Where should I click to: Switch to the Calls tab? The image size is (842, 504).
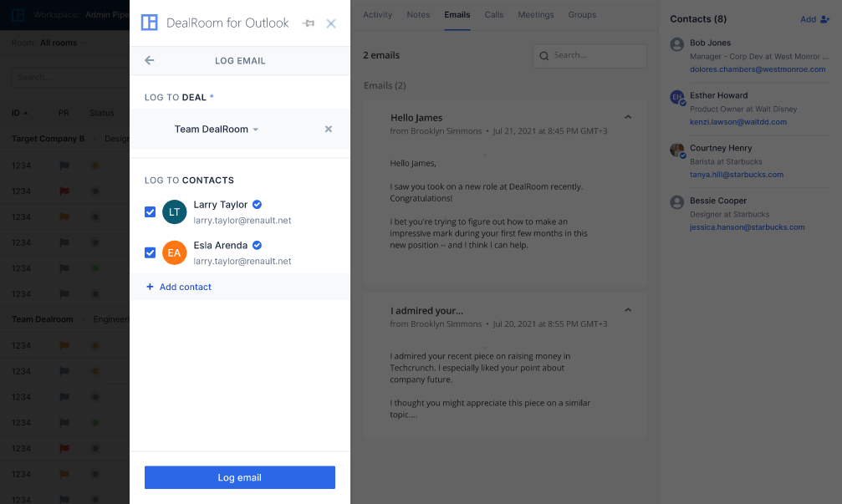494,14
